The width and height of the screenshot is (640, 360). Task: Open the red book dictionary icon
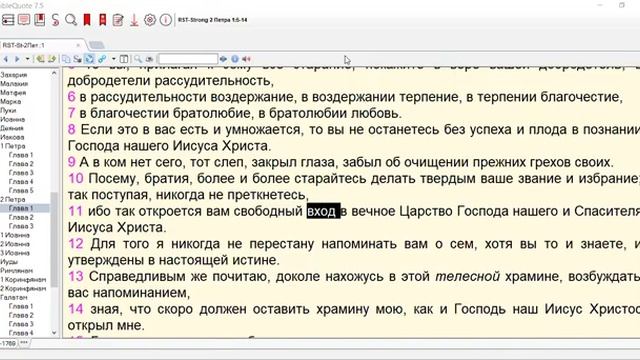pos(40,20)
